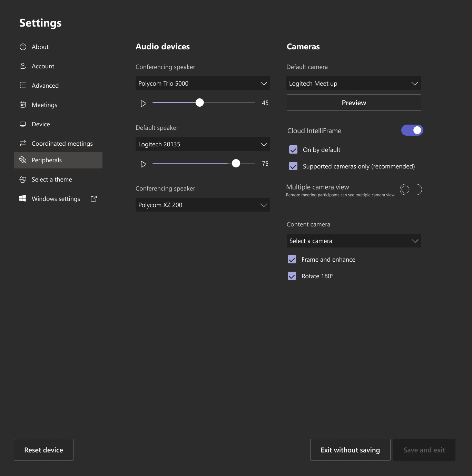Viewport: 472px width, 476px height.
Task: Open the Select a camera dropdown
Action: [354, 241]
